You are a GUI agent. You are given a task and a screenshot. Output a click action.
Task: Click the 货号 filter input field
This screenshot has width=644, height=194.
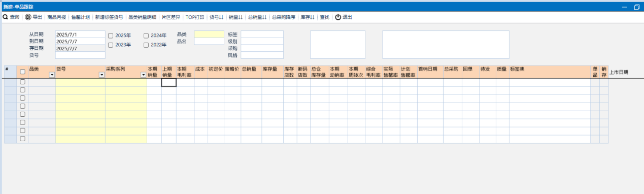coord(80,55)
